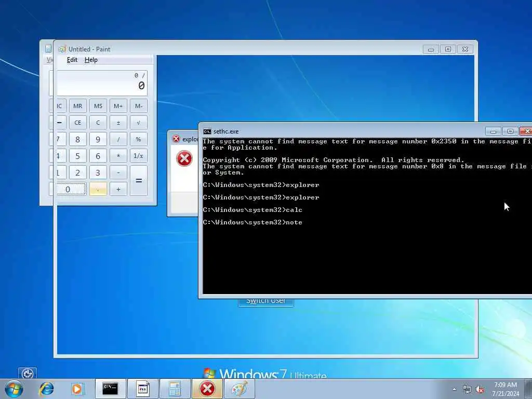Screen dimensions: 532x399
Task: Click the number 8 calculator key
Action: pyautogui.click(x=78, y=139)
